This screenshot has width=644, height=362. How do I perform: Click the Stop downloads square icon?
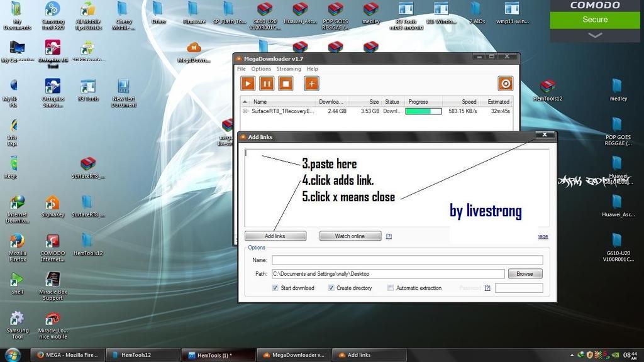click(x=286, y=84)
